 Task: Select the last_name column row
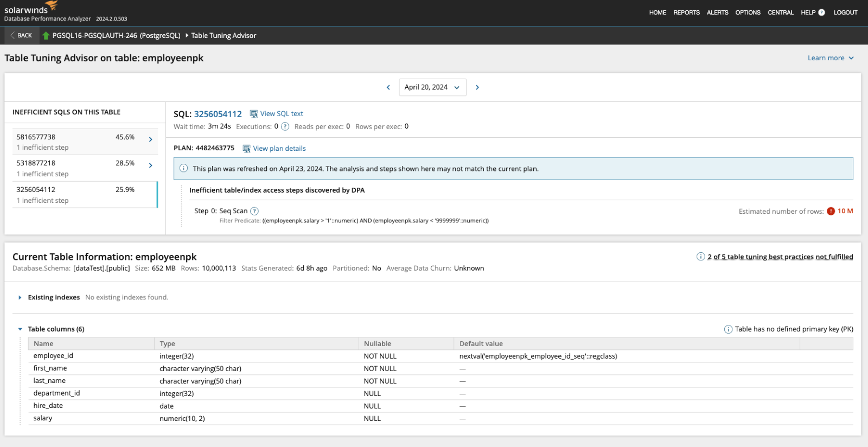click(441, 381)
